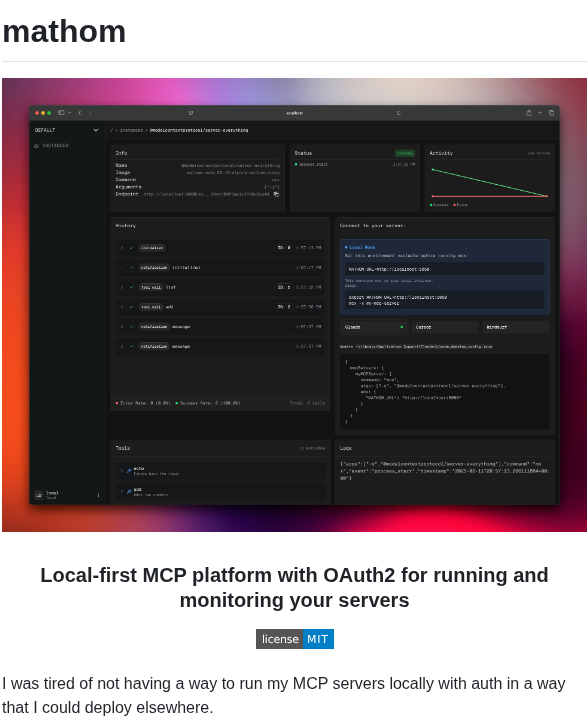The width and height of the screenshot is (588, 720).
Task: Open the browser tabs overview icon
Action: click(x=551, y=113)
